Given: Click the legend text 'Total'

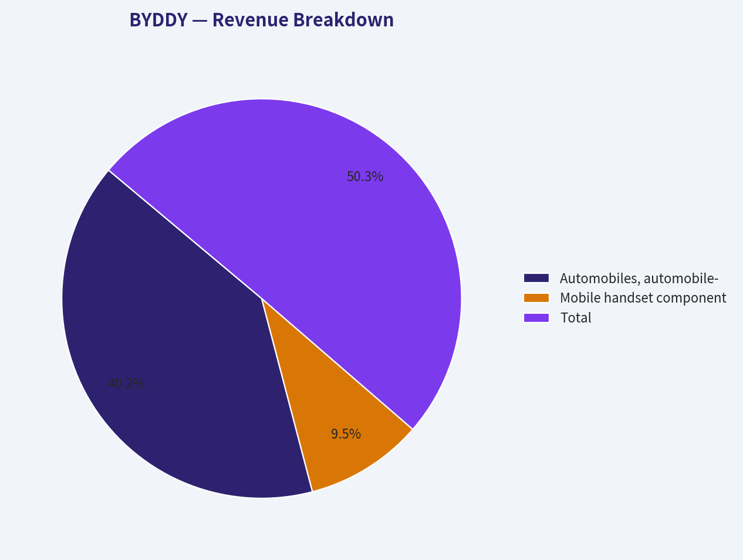Looking at the screenshot, I should [576, 318].
